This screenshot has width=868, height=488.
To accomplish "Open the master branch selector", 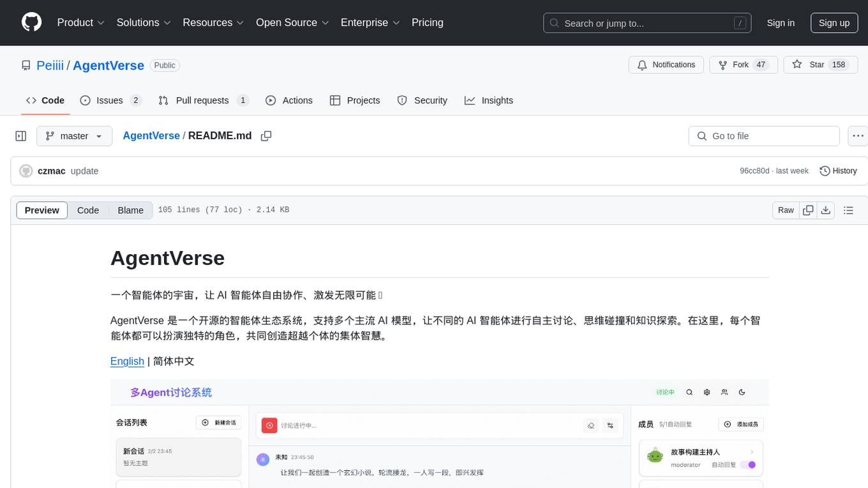I will [74, 136].
